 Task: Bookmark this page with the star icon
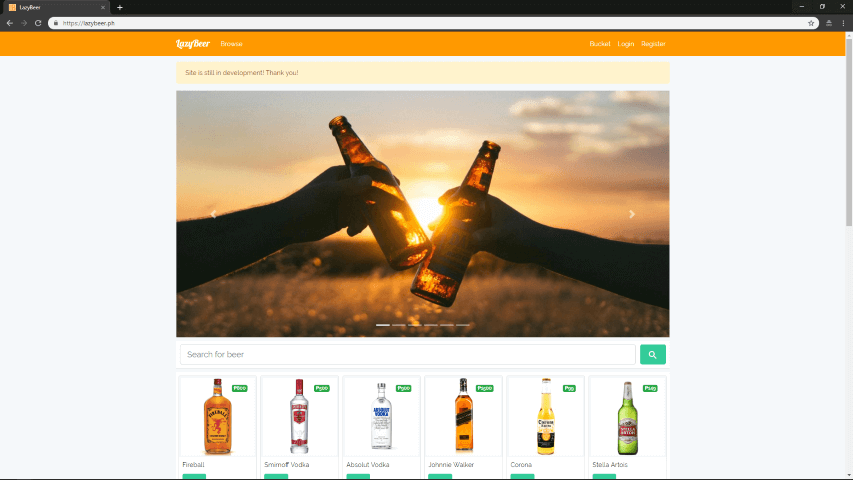pos(811,23)
